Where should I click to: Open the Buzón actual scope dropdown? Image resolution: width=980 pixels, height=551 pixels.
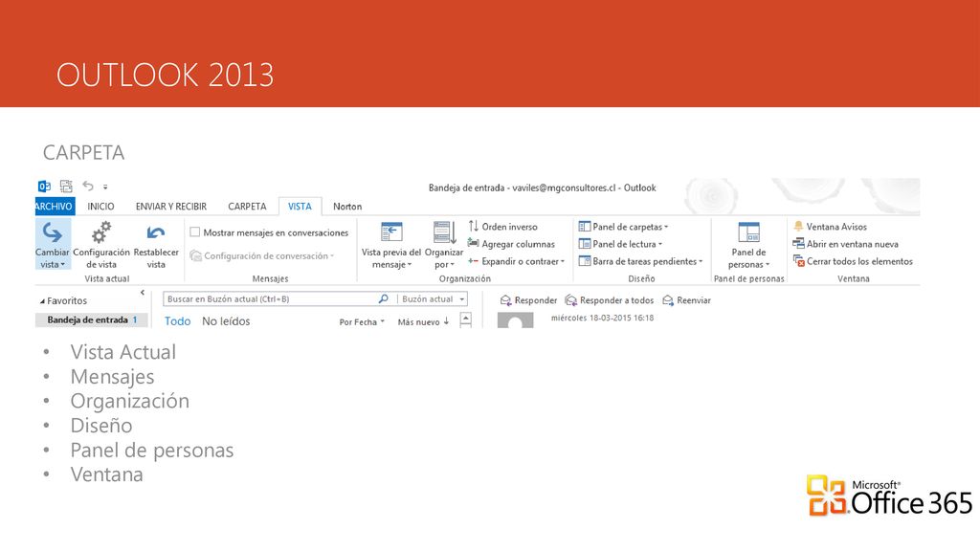[x=434, y=299]
